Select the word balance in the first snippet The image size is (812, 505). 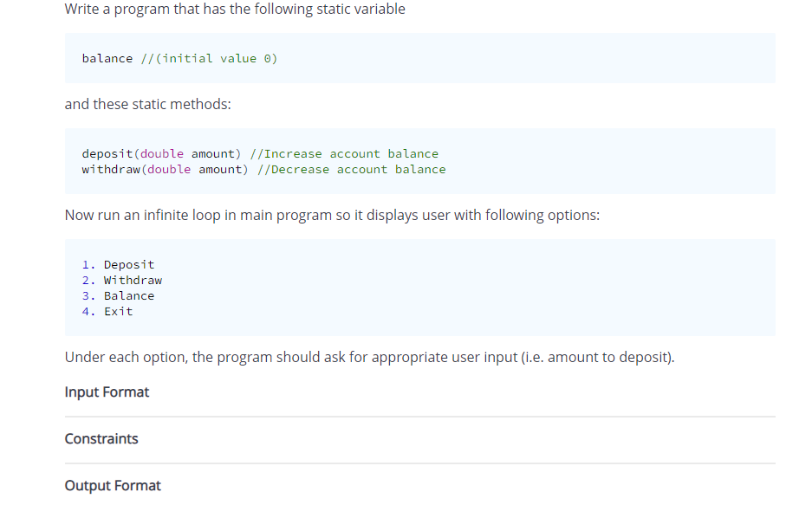pyautogui.click(x=106, y=58)
